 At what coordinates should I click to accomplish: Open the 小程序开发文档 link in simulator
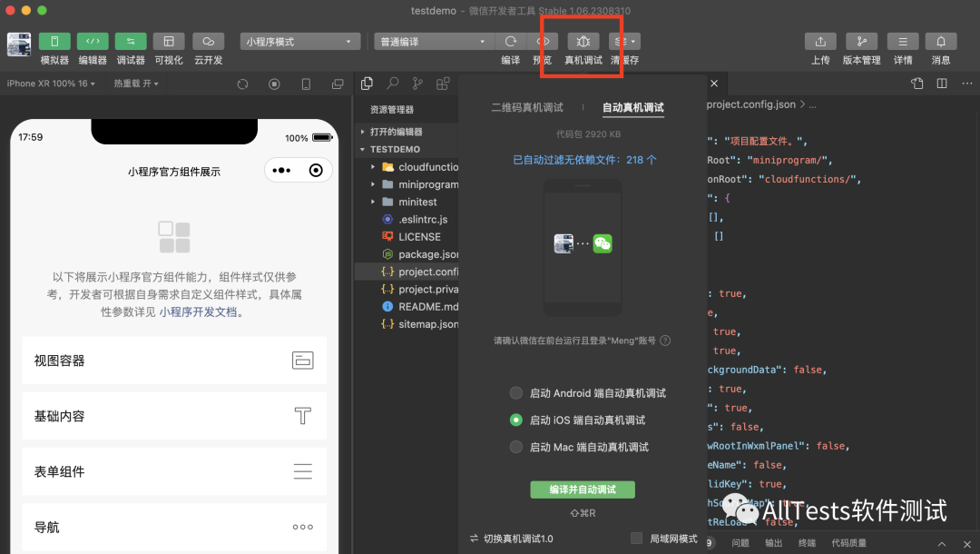(x=198, y=312)
